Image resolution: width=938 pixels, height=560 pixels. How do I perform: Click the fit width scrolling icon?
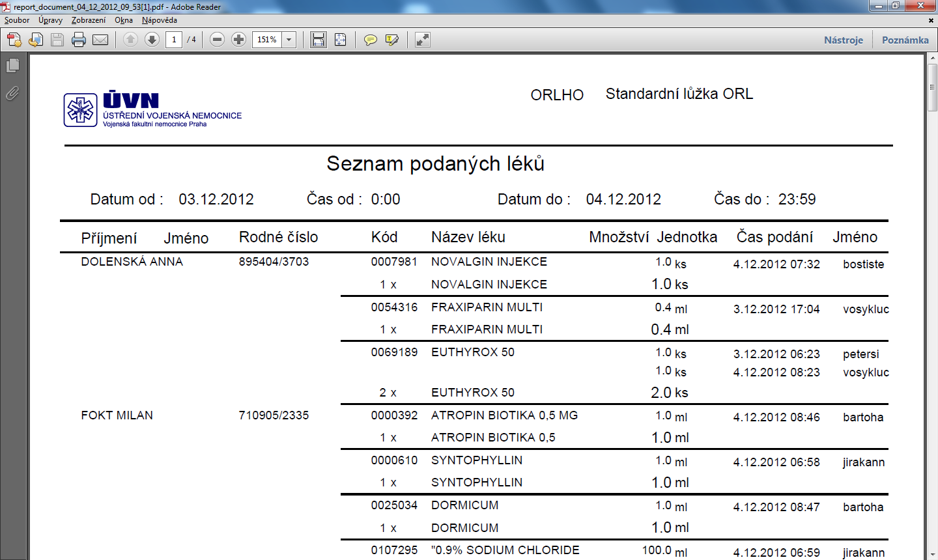(318, 40)
